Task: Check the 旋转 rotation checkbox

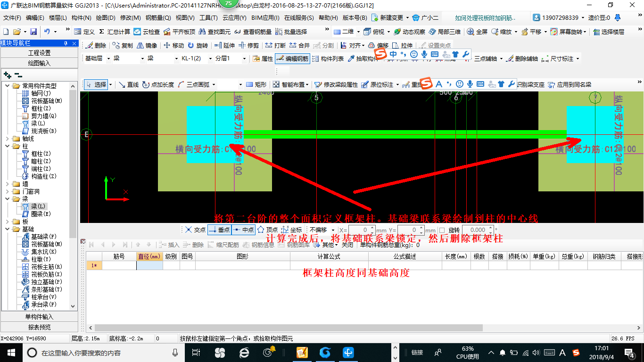Action: 442,230
